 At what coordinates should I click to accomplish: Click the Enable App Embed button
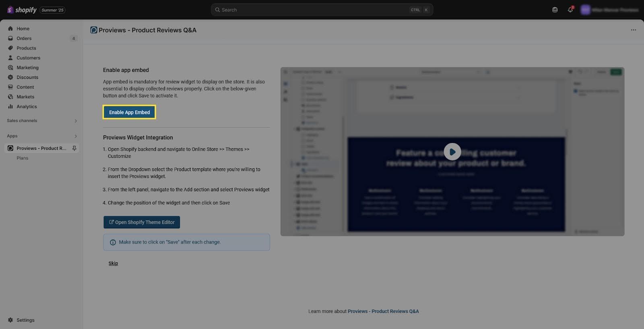pyautogui.click(x=129, y=112)
